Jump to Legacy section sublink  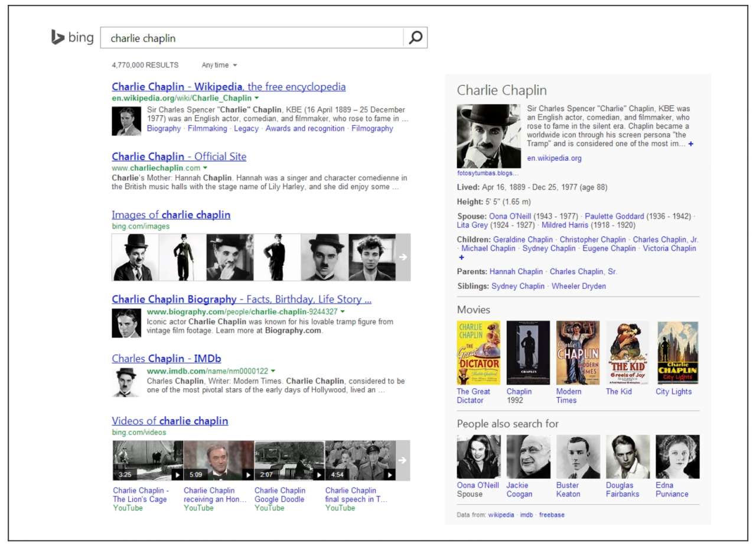click(x=246, y=128)
